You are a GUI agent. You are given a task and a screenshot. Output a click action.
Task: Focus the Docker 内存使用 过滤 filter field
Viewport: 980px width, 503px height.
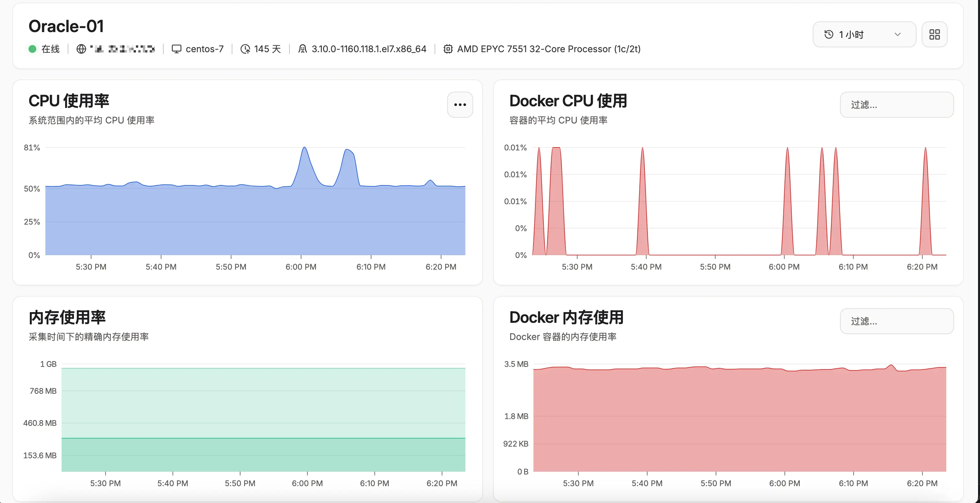pyautogui.click(x=896, y=321)
